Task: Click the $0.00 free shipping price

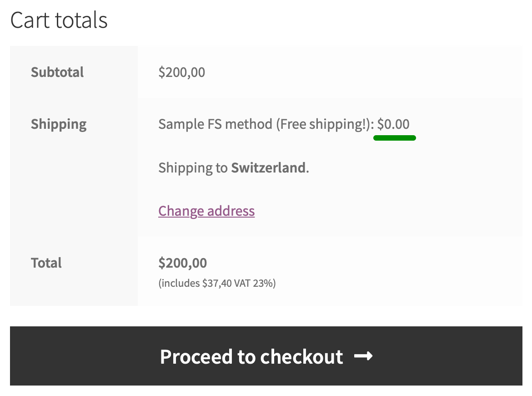Action: (393, 124)
